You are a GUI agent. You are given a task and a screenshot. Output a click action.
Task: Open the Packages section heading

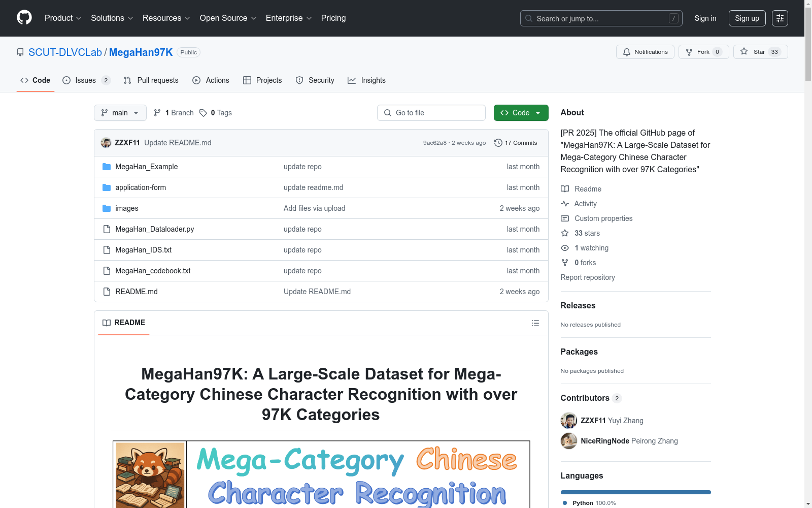tap(579, 352)
